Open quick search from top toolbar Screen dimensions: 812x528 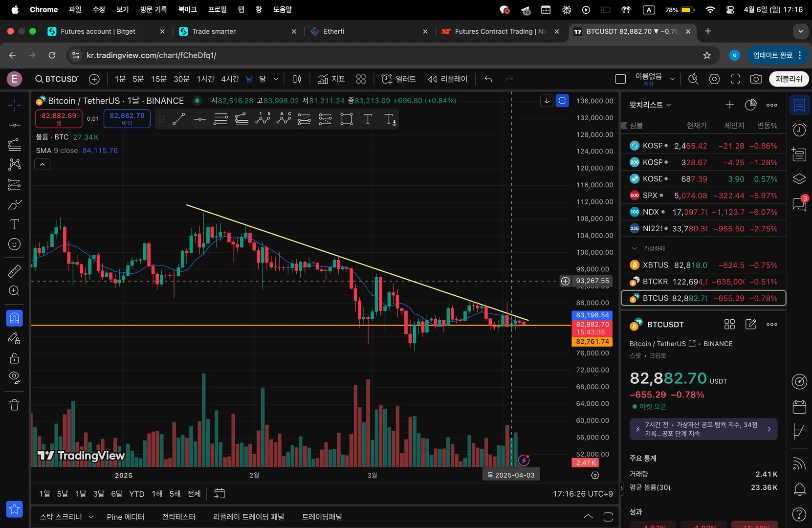pos(693,79)
